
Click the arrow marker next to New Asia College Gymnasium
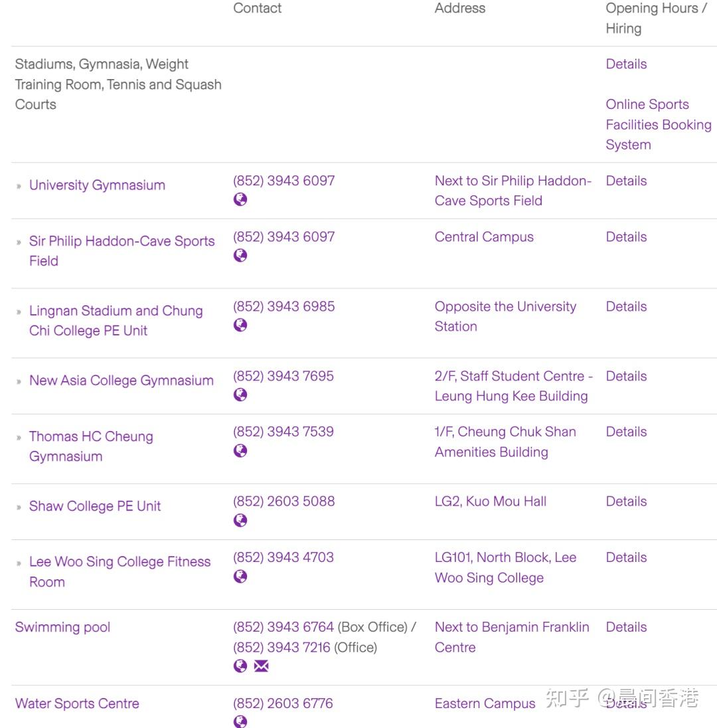pos(19,381)
